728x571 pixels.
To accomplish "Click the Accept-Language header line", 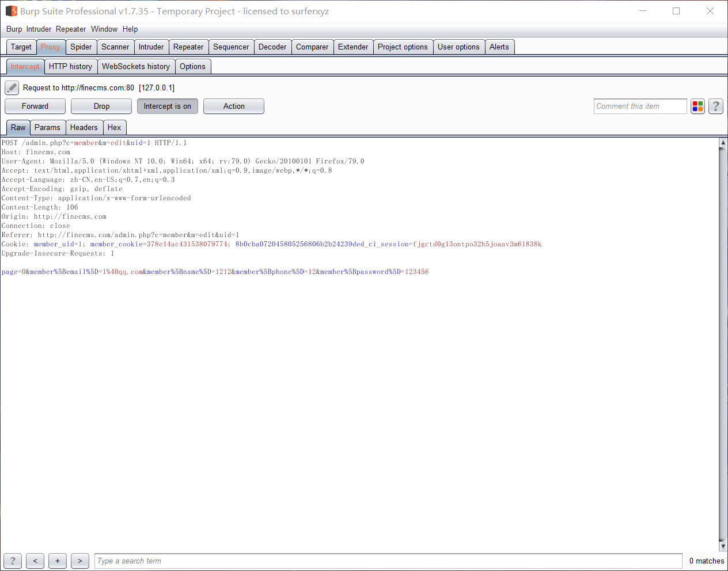I will coord(88,180).
